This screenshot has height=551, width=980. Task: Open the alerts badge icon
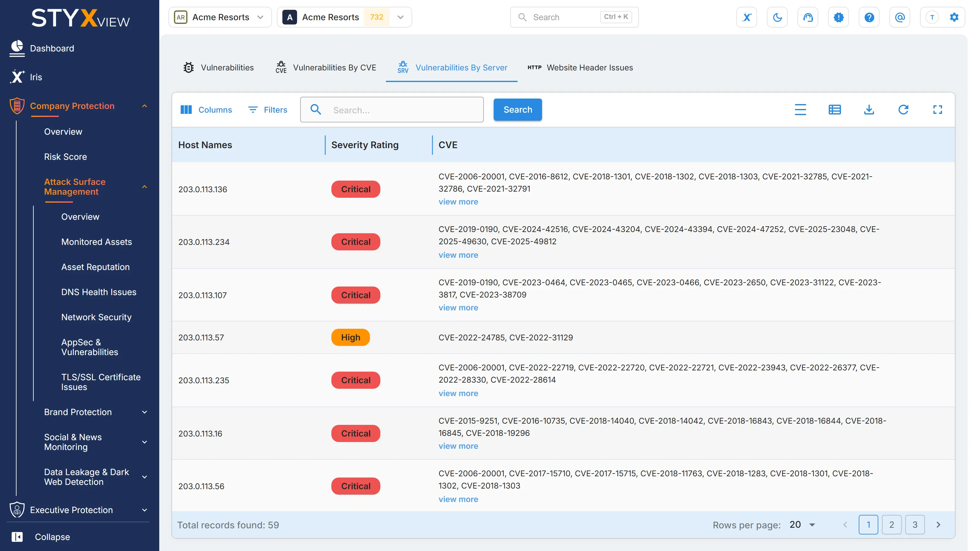tap(839, 17)
